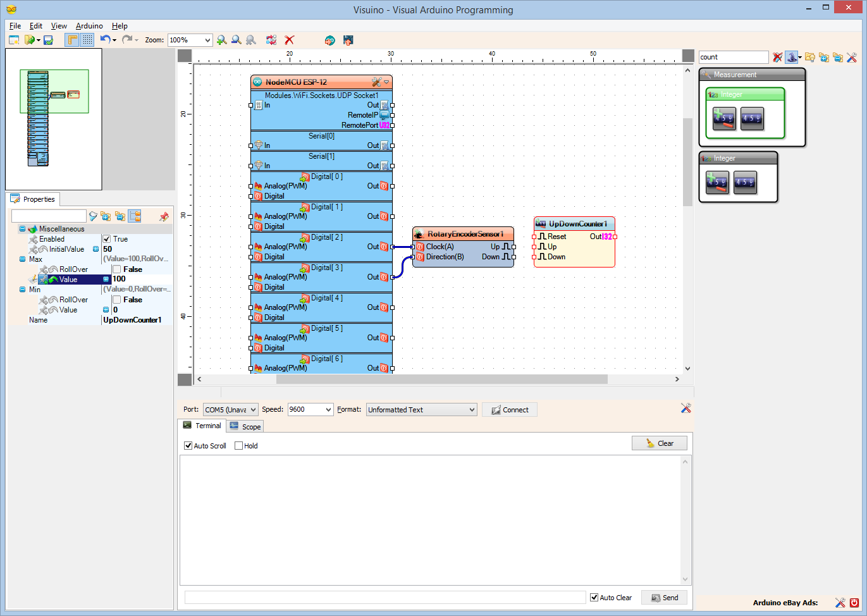Click the Connect button
867x616 pixels.
(x=510, y=409)
